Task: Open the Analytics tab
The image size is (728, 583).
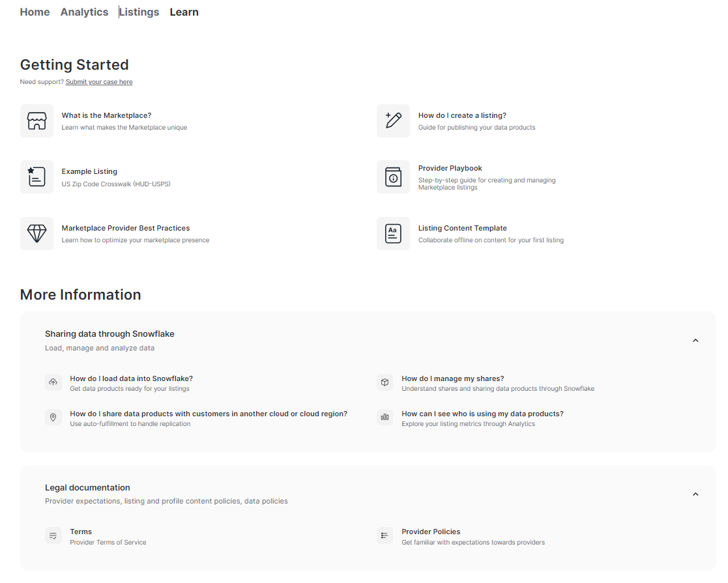Action: (84, 12)
